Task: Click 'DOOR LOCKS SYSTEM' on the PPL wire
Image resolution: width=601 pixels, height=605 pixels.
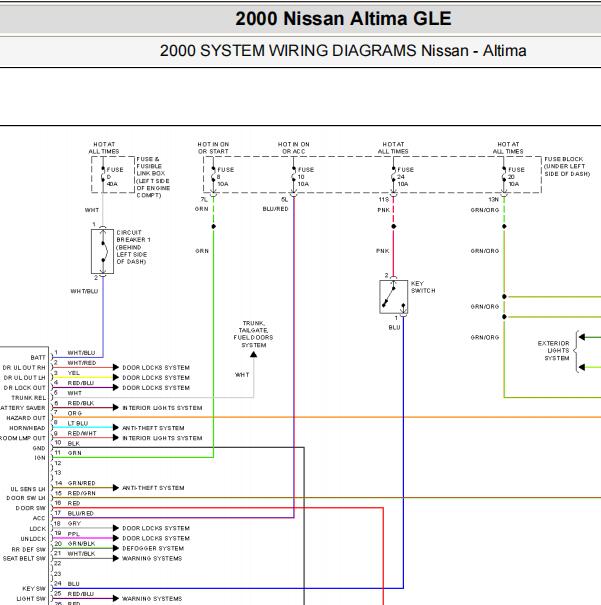Action: pyautogui.click(x=156, y=538)
